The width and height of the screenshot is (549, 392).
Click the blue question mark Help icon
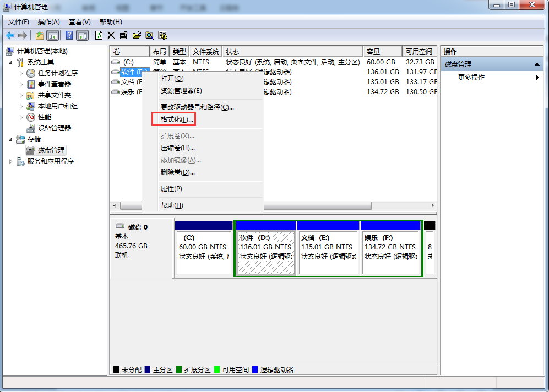(69, 35)
